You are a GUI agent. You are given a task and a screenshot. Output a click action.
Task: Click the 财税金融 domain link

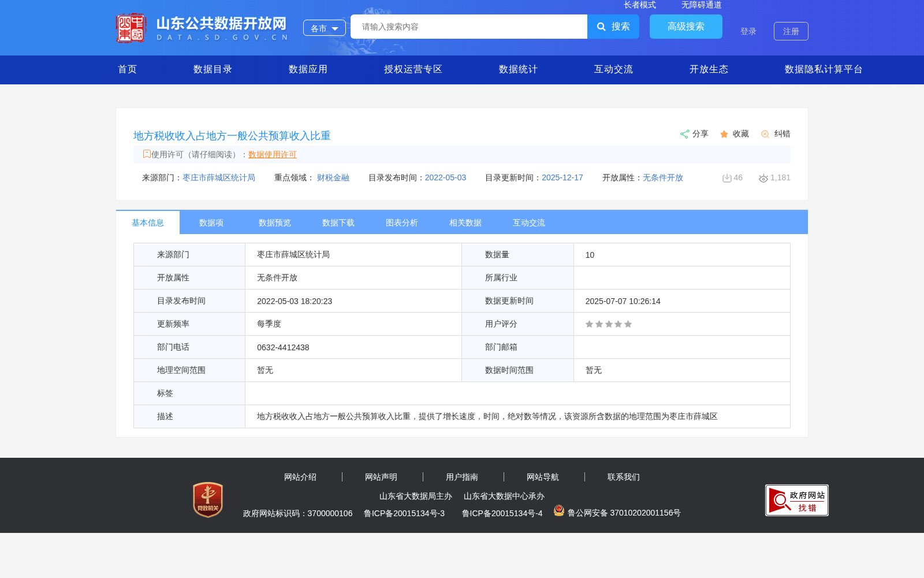[x=333, y=177]
